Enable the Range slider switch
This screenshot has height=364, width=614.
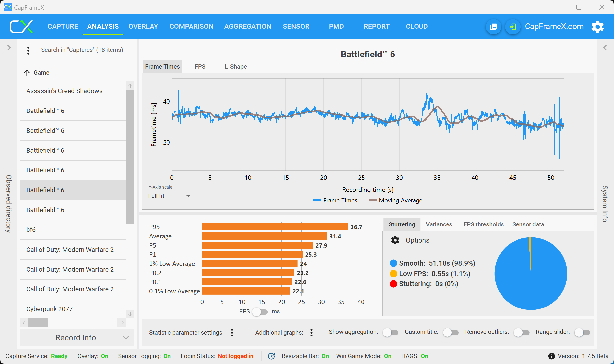(x=582, y=332)
